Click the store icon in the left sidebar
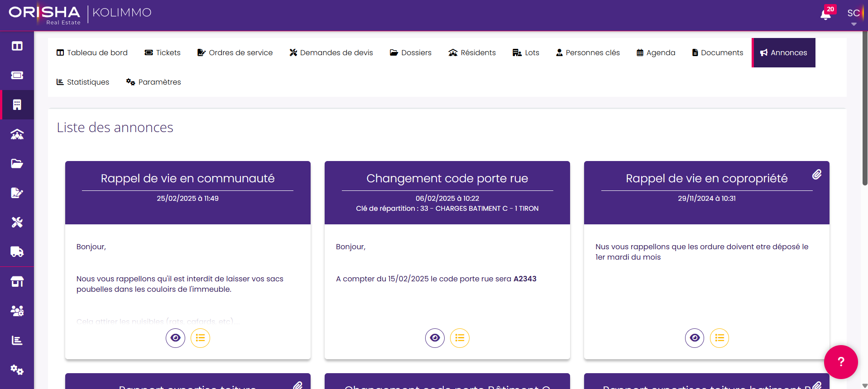 click(17, 282)
